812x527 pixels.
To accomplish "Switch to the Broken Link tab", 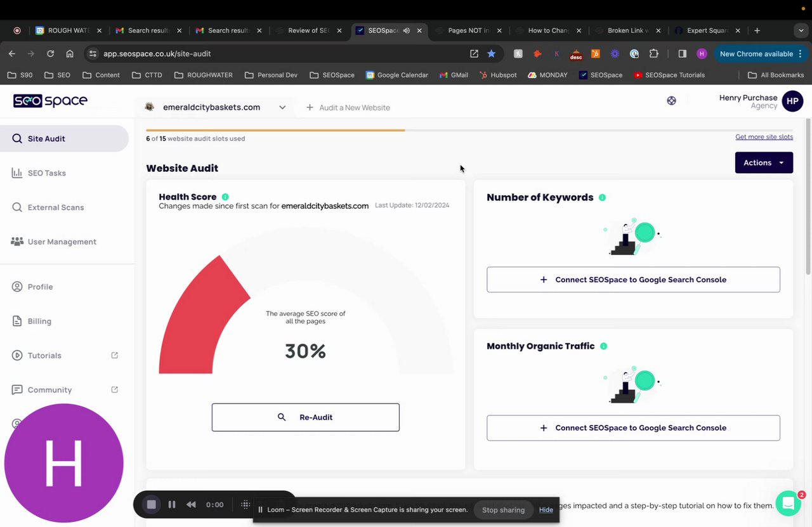I will [x=628, y=30].
